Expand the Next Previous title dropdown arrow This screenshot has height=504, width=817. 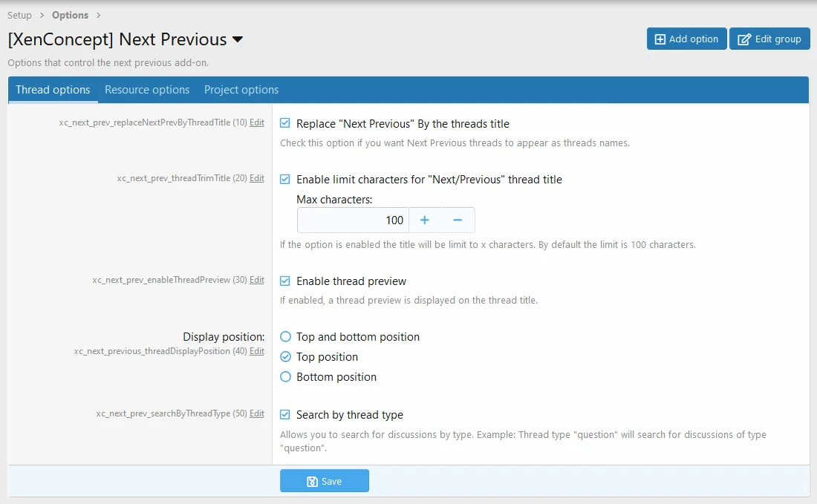point(236,39)
